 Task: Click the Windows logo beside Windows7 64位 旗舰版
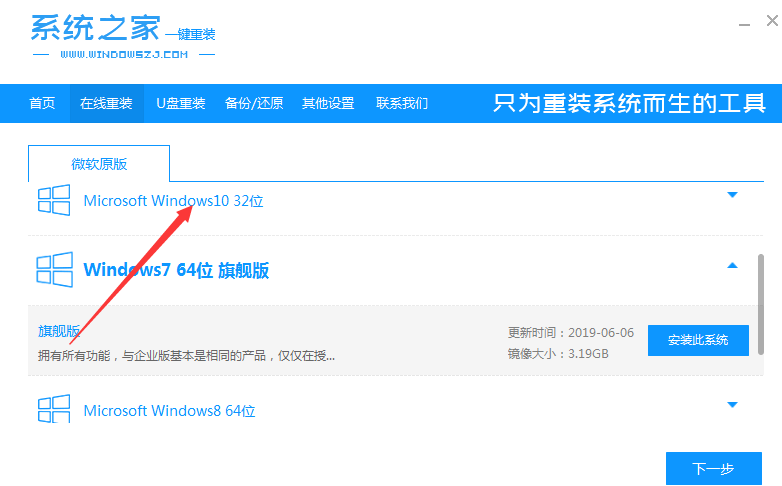point(53,270)
